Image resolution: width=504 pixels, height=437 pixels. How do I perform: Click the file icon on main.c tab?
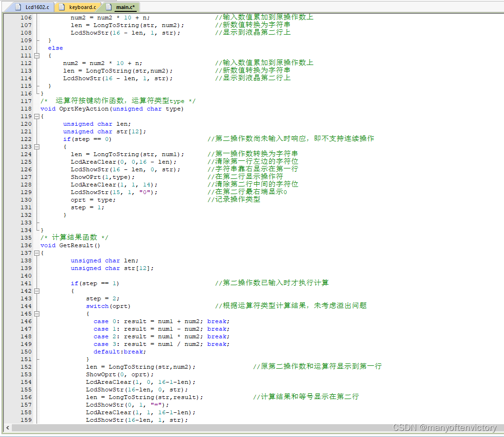[109, 7]
